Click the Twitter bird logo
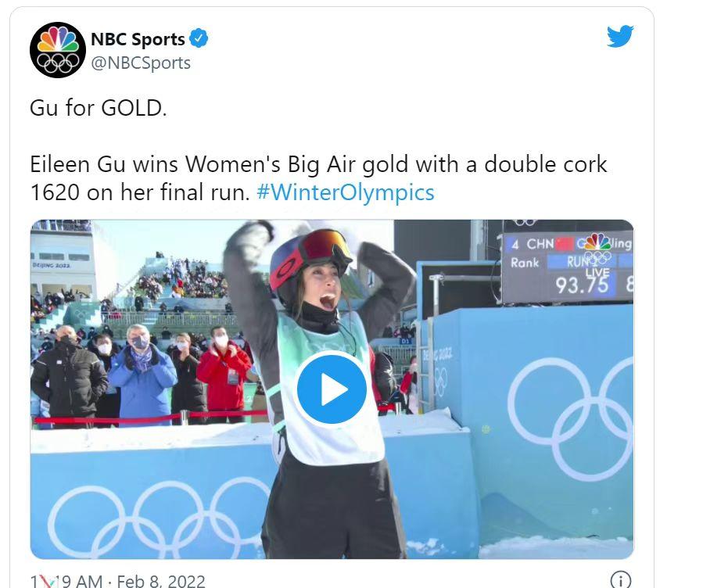This screenshot has height=588, width=703. [619, 36]
